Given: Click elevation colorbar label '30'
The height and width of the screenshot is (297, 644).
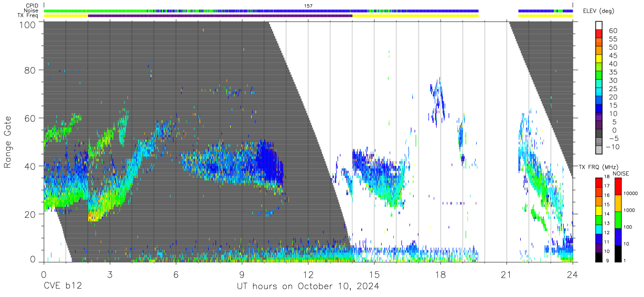Looking at the screenshot, I should (x=613, y=80).
